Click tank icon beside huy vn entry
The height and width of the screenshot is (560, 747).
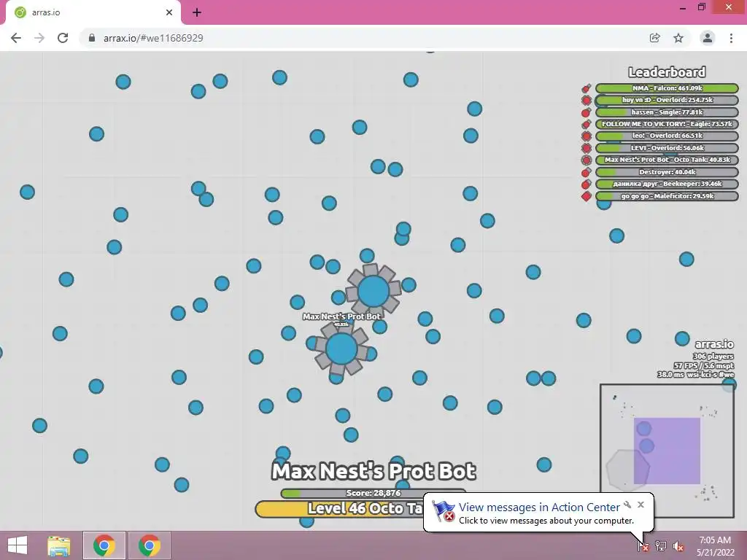[x=587, y=100]
